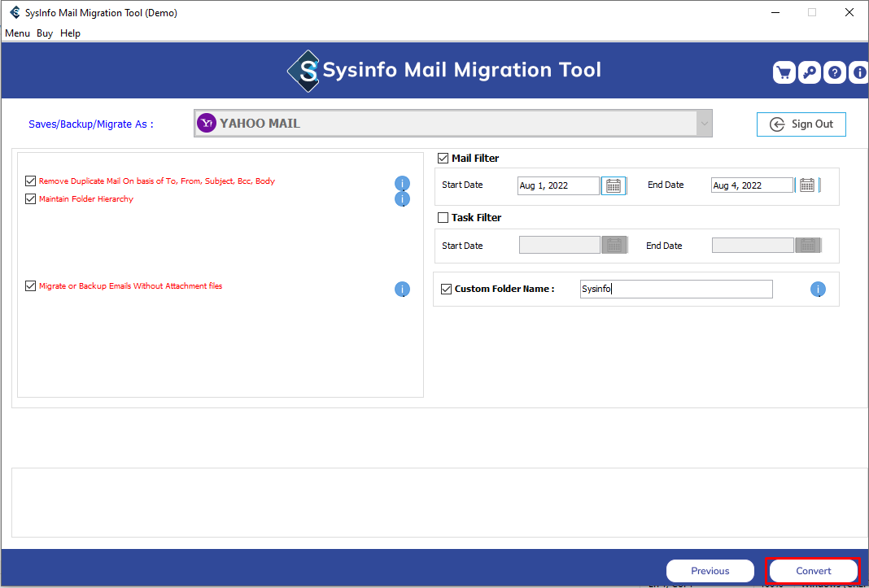Expand the Yahoo Mail migrate-as dropdown
The image size is (869, 588).
click(x=704, y=124)
